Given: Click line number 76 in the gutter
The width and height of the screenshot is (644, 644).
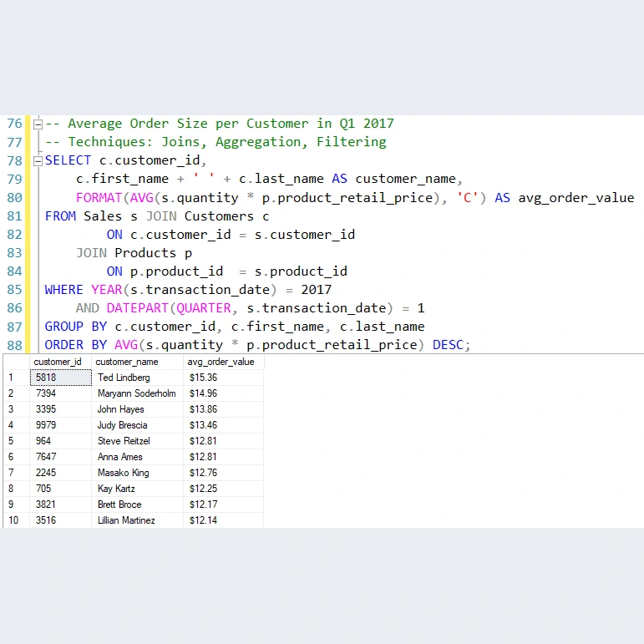Looking at the screenshot, I should point(14,124).
